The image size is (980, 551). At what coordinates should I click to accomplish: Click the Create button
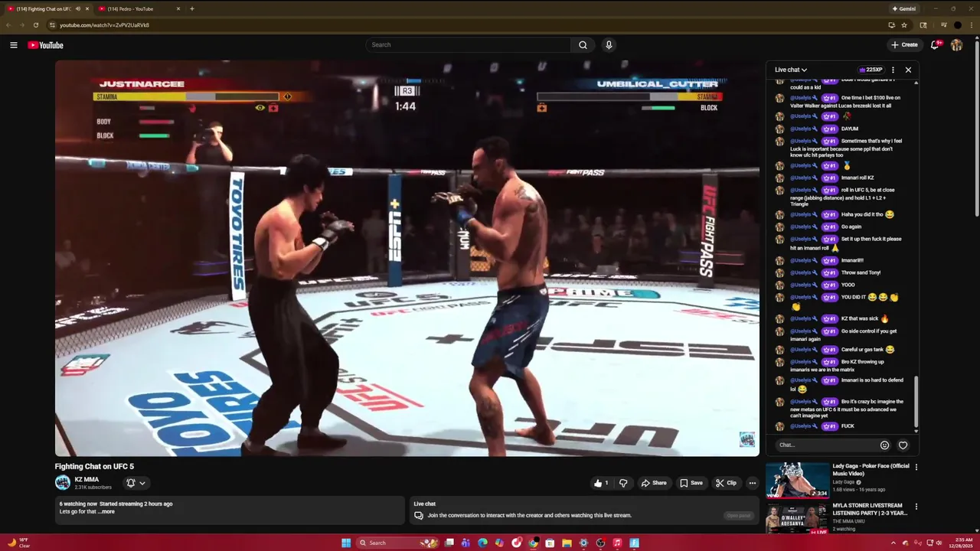click(904, 45)
